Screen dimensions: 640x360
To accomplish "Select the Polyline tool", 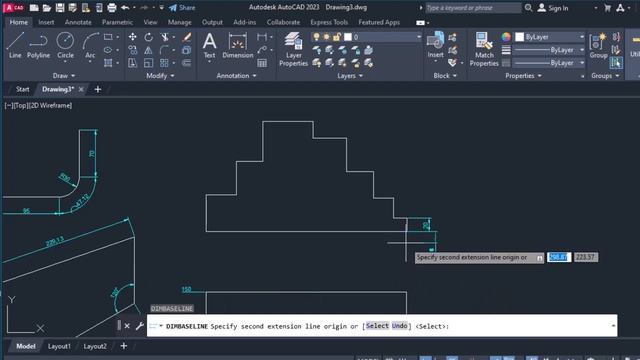I will click(38, 45).
